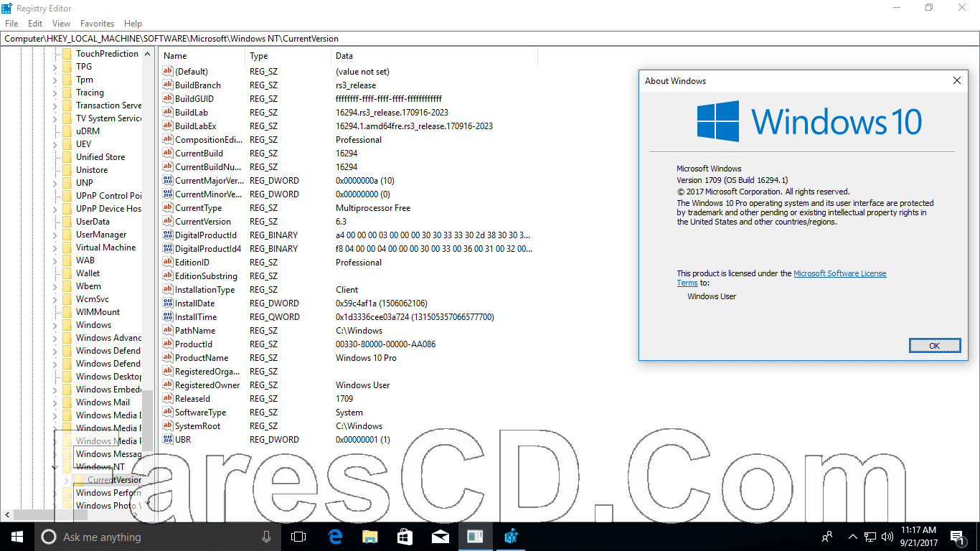Viewport: 980px width, 551px height.
Task: Expand the UEV tree node
Action: [x=55, y=144]
